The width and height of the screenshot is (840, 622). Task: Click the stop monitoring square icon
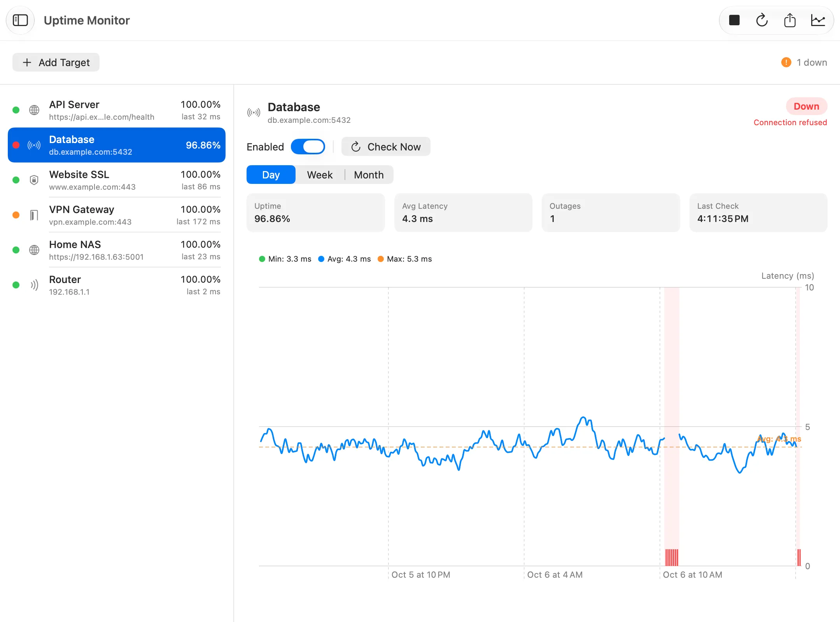pyautogui.click(x=734, y=20)
